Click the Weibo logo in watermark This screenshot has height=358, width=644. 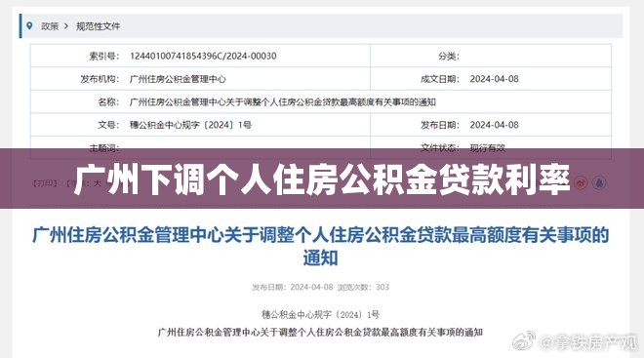524,340
